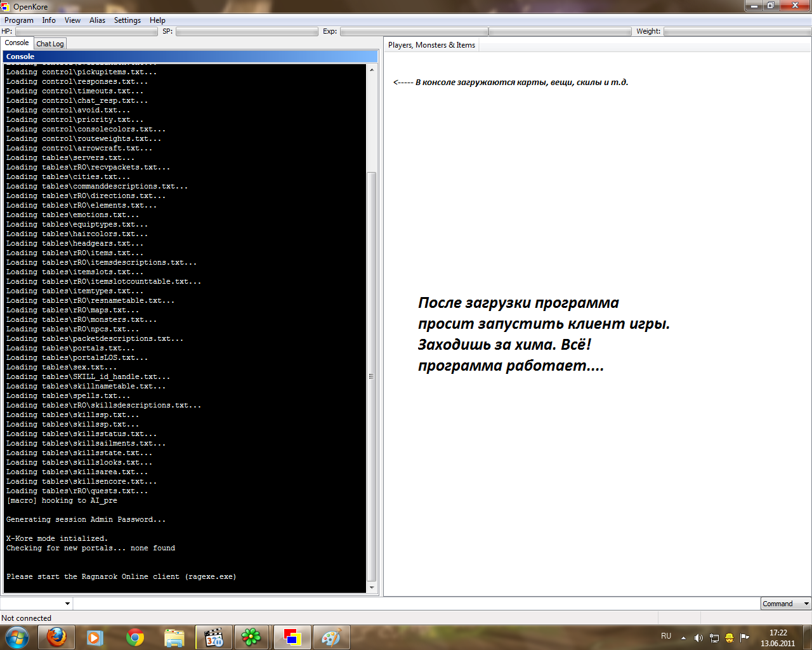This screenshot has width=812, height=650.
Task: Click the HP progress bar
Action: coord(86,31)
